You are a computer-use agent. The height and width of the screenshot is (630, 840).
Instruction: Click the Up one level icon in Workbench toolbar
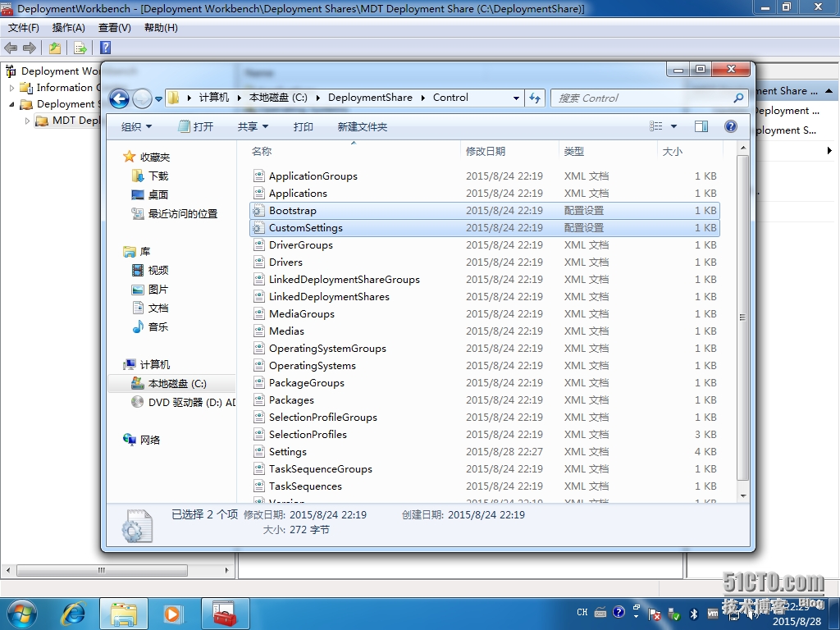tap(55, 48)
